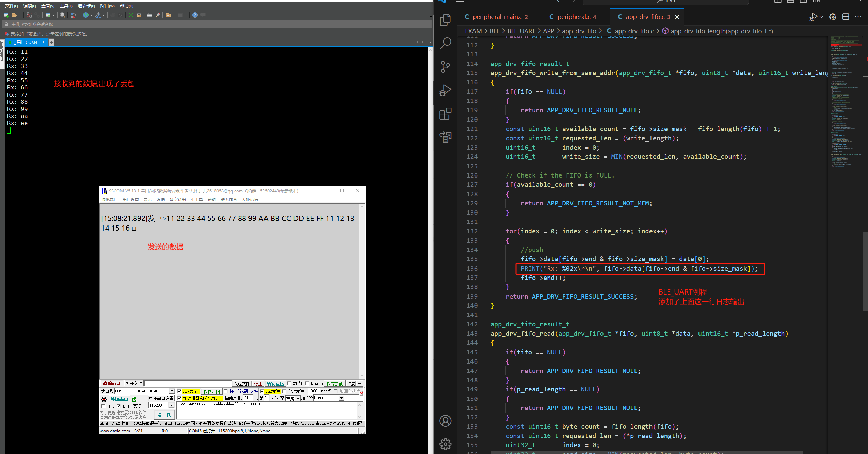Toggle English checkbox in SSCOM
This screenshot has height=454, width=868.
pyautogui.click(x=307, y=383)
